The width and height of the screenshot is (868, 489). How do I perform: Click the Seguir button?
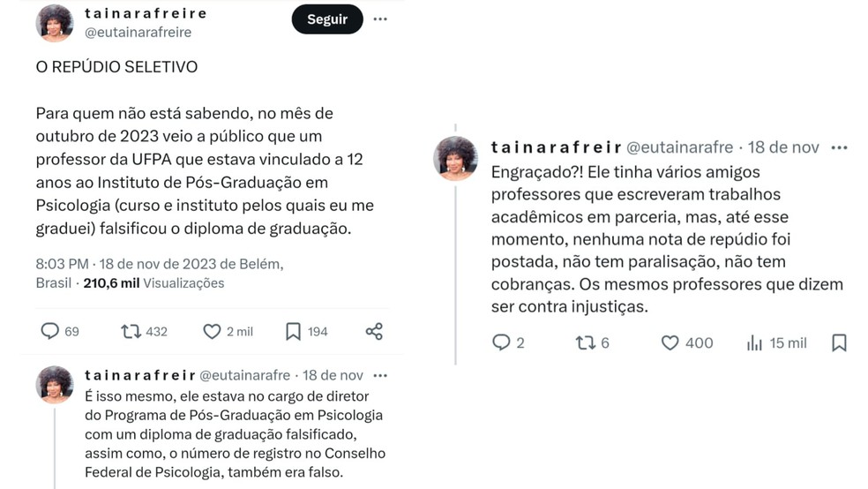coord(327,19)
